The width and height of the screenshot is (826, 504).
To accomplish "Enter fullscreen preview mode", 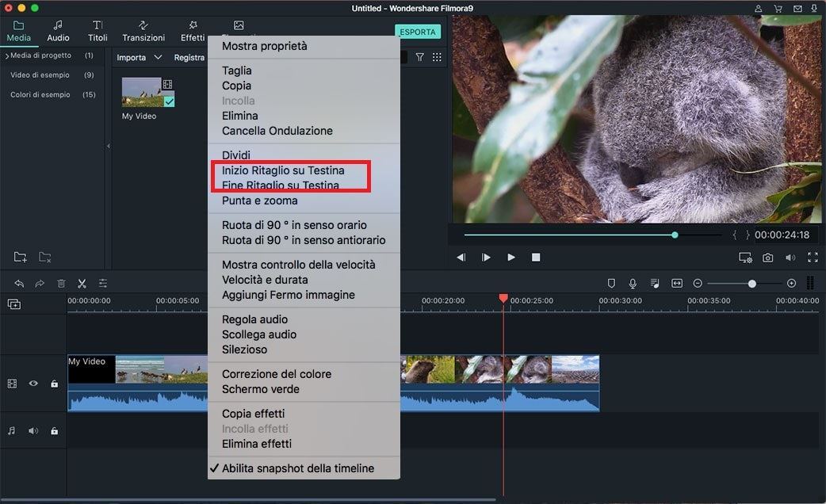I will (813, 257).
